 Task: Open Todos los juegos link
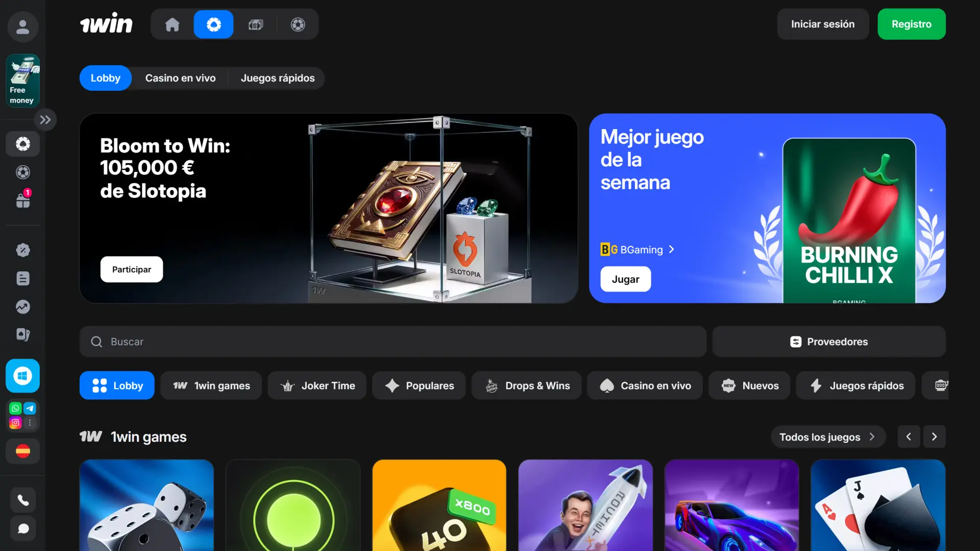pos(828,437)
